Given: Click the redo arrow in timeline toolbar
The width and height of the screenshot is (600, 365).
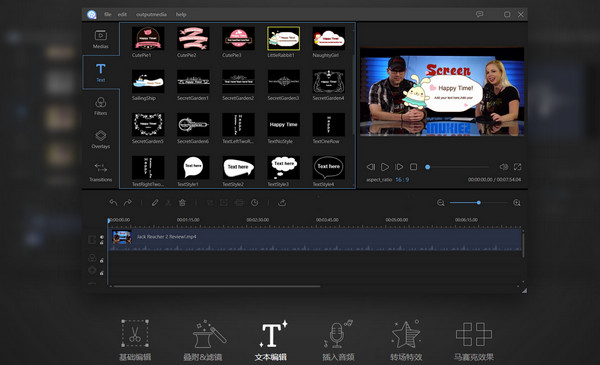Looking at the screenshot, I should pos(128,202).
